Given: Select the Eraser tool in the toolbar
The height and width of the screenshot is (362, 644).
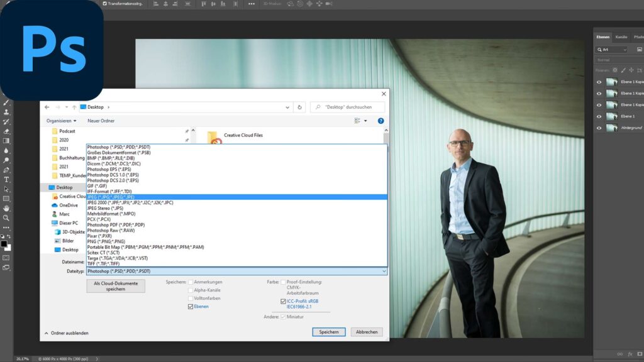Looking at the screenshot, I should tap(6, 131).
